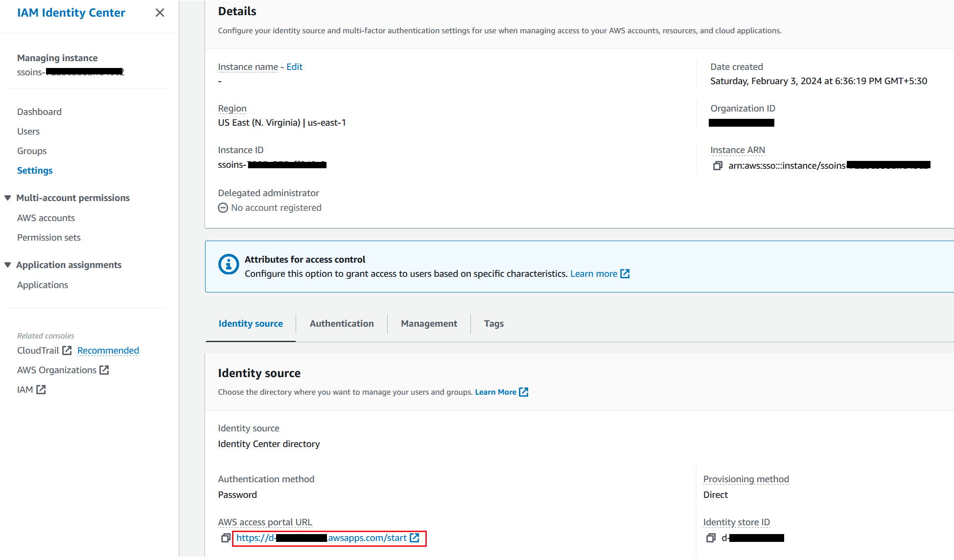Switch to the Authentication tab
Image resolution: width=954 pixels, height=560 pixels.
pos(341,324)
